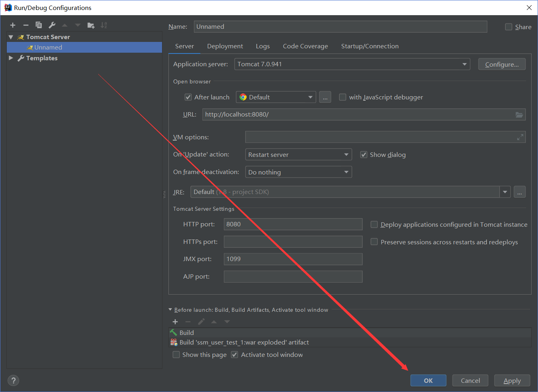Open On 'Update' action Restart server dropdown
Image resolution: width=538 pixels, height=392 pixels.
coord(299,154)
